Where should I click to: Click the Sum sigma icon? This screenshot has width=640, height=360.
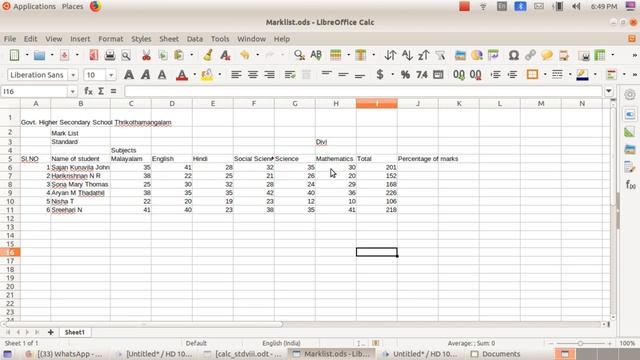pyautogui.click(x=101, y=91)
